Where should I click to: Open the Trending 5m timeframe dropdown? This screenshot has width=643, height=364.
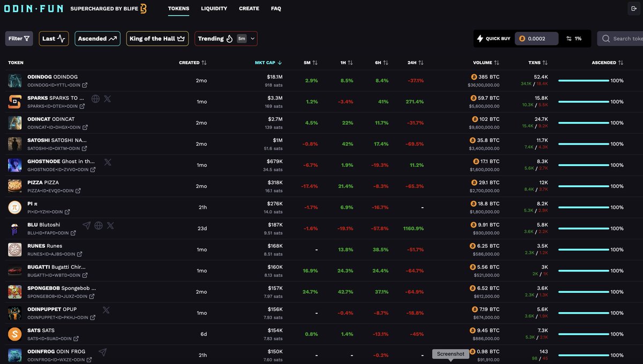tap(247, 39)
